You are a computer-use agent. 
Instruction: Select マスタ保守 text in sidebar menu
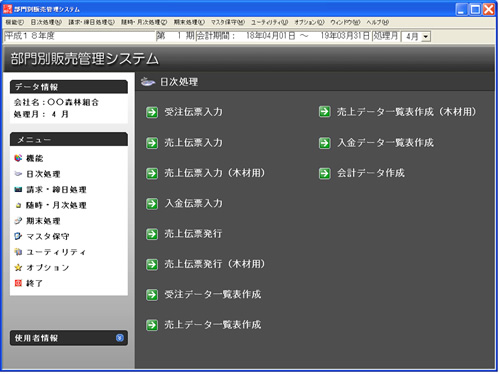pyautogui.click(x=48, y=237)
